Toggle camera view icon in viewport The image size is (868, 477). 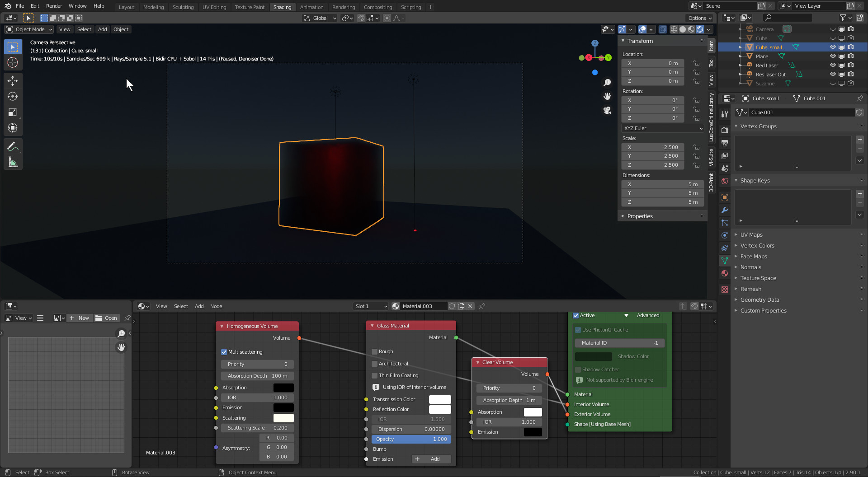607,110
